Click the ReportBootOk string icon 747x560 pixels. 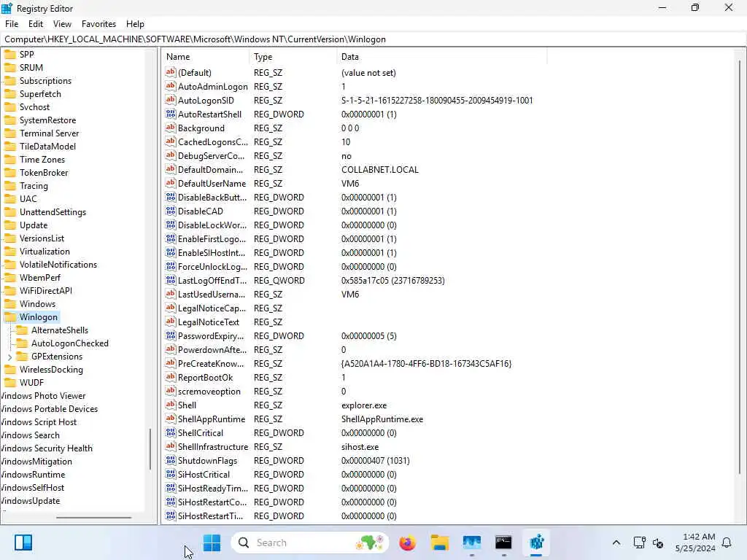point(171,377)
